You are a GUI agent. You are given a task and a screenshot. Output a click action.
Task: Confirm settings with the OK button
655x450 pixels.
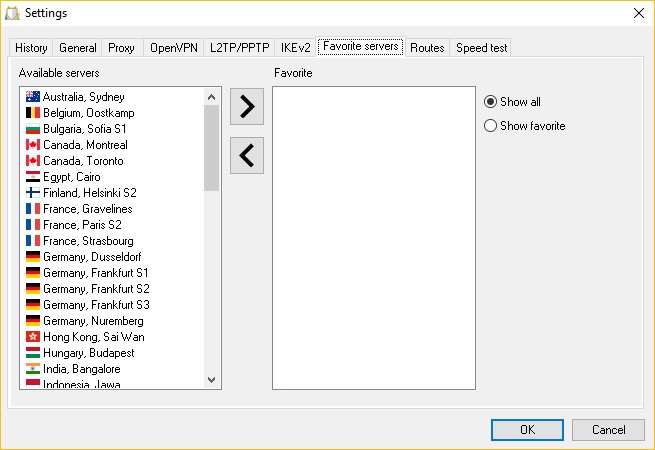(x=527, y=430)
